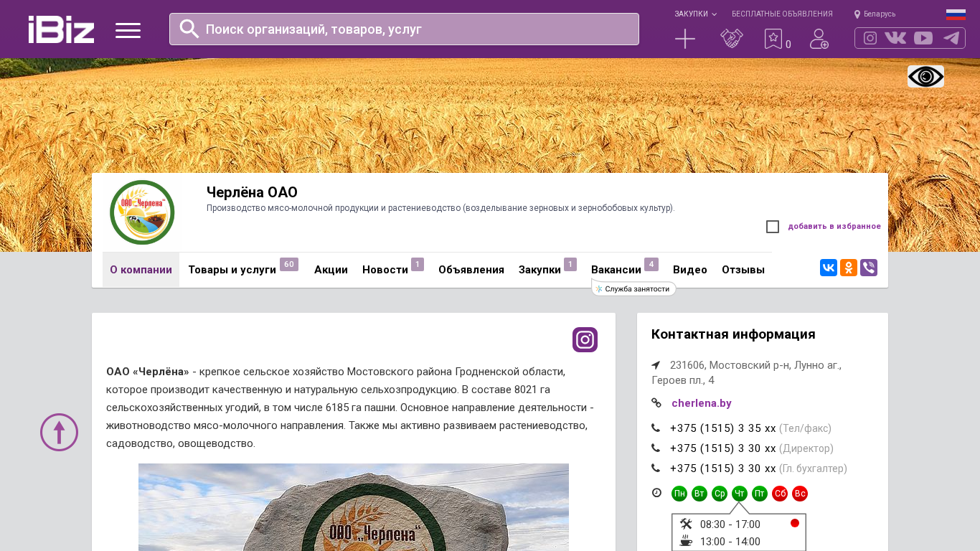Select Friday (Пт) schedule day

pos(760,494)
